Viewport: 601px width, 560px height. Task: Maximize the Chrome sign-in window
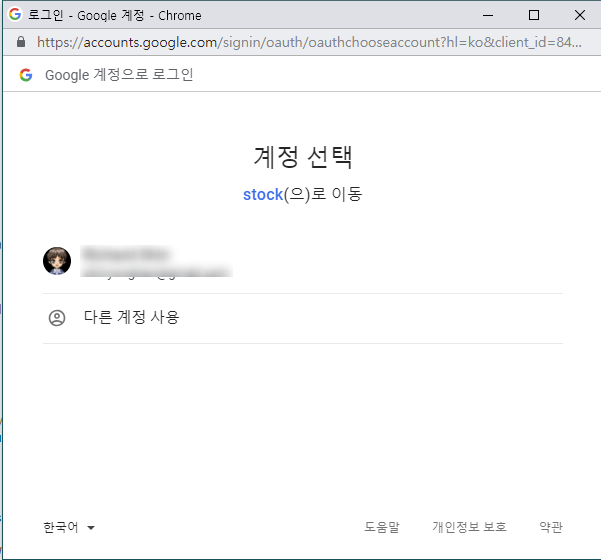coord(534,15)
